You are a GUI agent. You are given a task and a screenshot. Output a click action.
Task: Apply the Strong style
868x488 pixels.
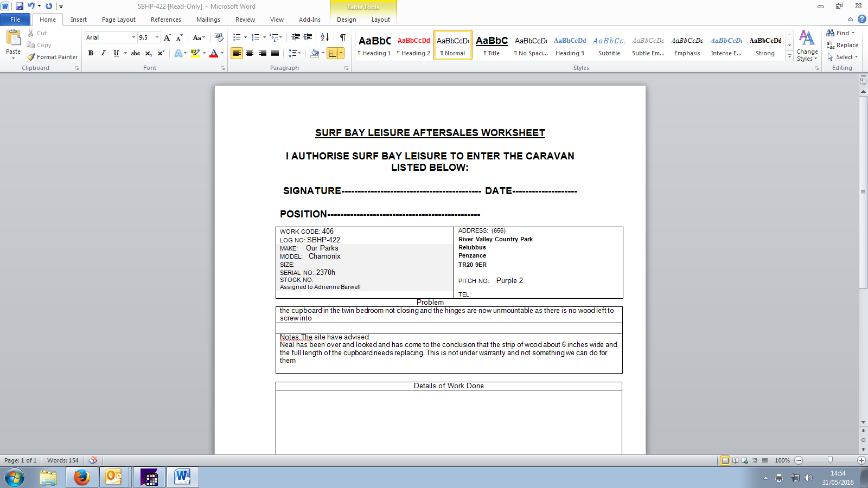point(765,45)
